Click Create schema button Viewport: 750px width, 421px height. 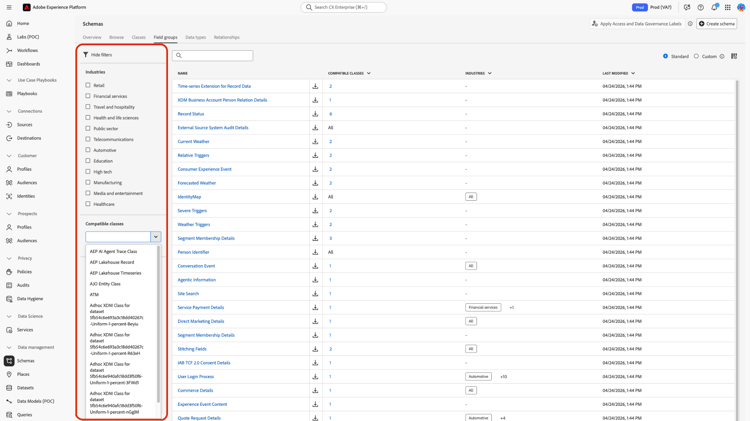tap(717, 23)
